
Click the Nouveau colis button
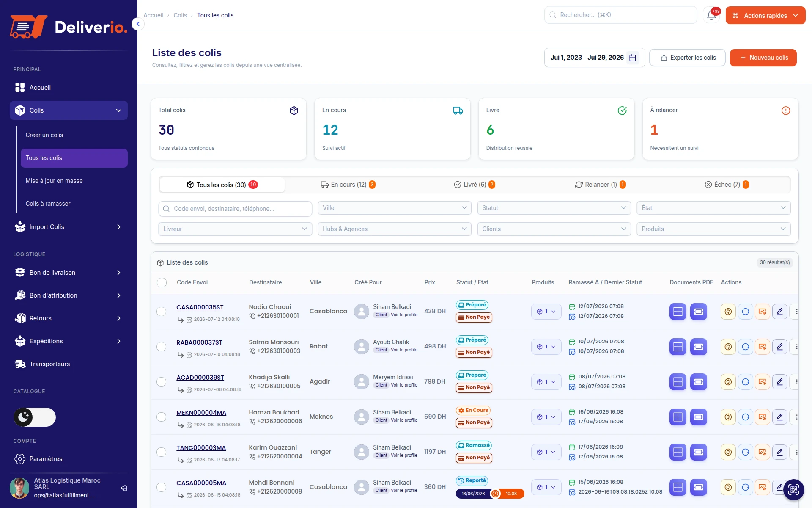(x=763, y=58)
